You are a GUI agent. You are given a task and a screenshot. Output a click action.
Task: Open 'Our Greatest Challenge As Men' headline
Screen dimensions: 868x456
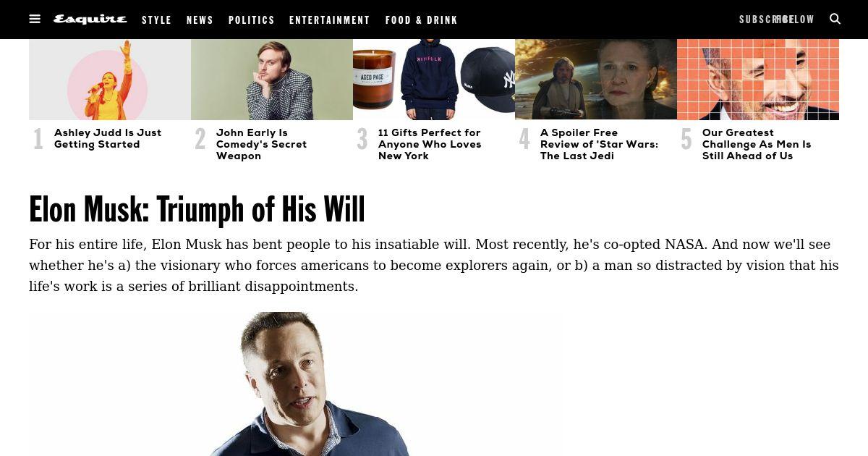point(757,144)
